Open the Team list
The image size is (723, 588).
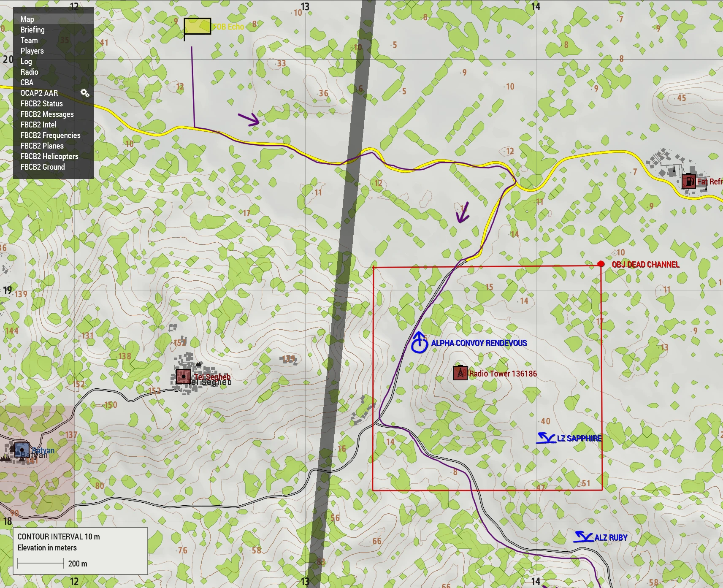[29, 40]
